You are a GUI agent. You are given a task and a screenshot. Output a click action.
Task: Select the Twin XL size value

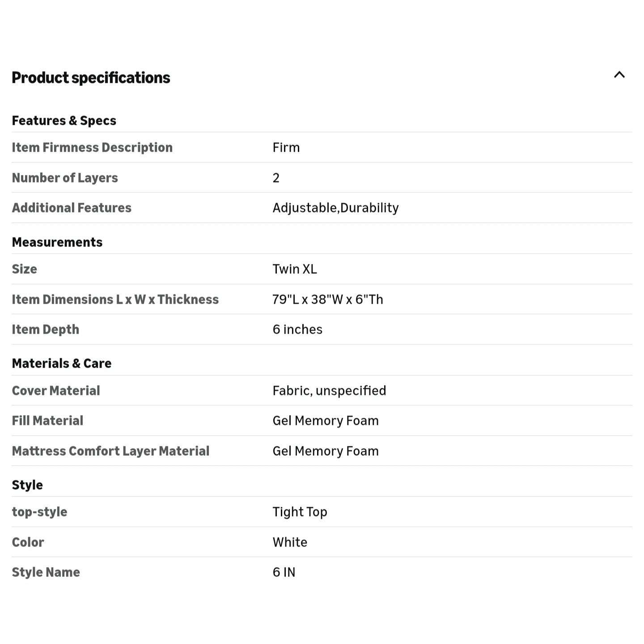coord(295,269)
